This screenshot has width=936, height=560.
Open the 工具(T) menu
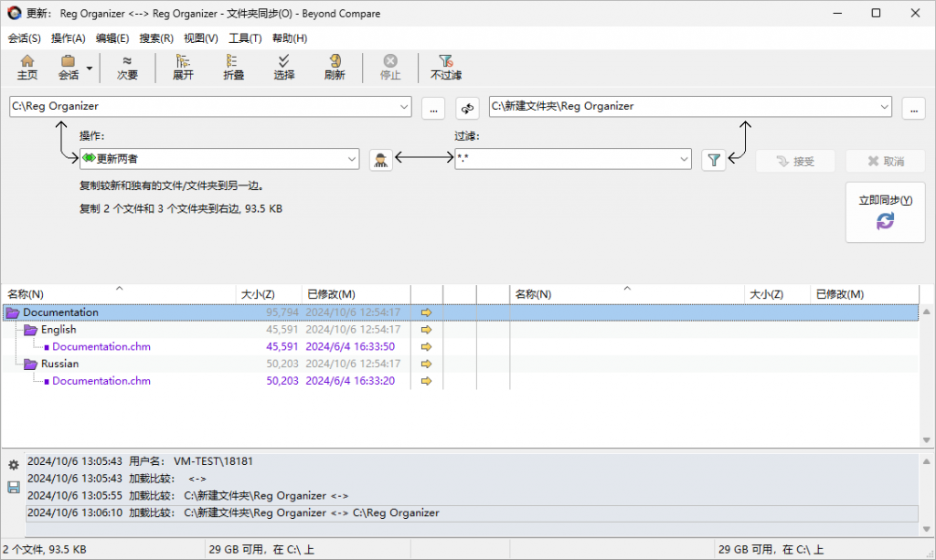click(245, 38)
